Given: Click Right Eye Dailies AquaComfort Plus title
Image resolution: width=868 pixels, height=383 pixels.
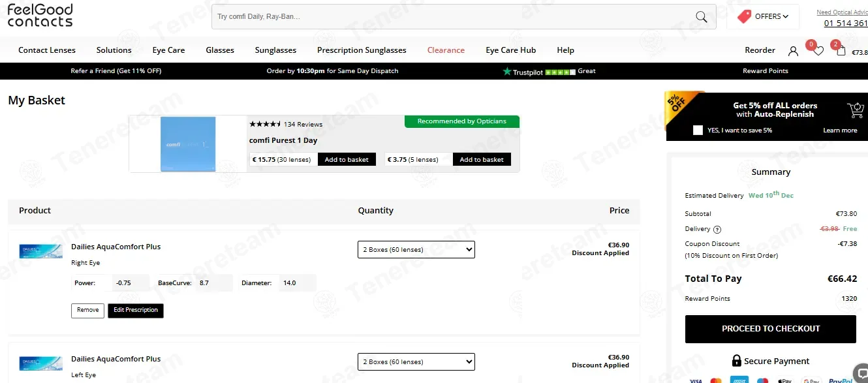Looking at the screenshot, I should click(x=116, y=247).
